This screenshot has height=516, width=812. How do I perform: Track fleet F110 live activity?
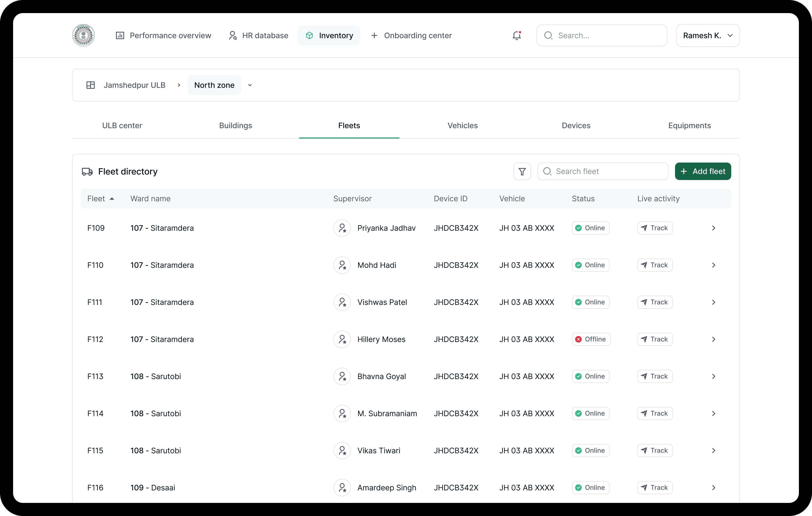pyautogui.click(x=655, y=265)
